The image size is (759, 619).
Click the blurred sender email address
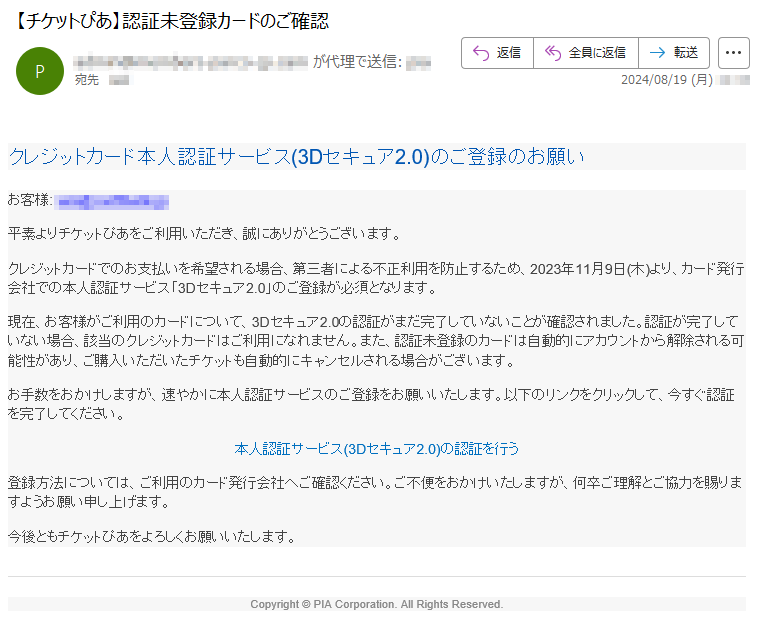point(190,62)
